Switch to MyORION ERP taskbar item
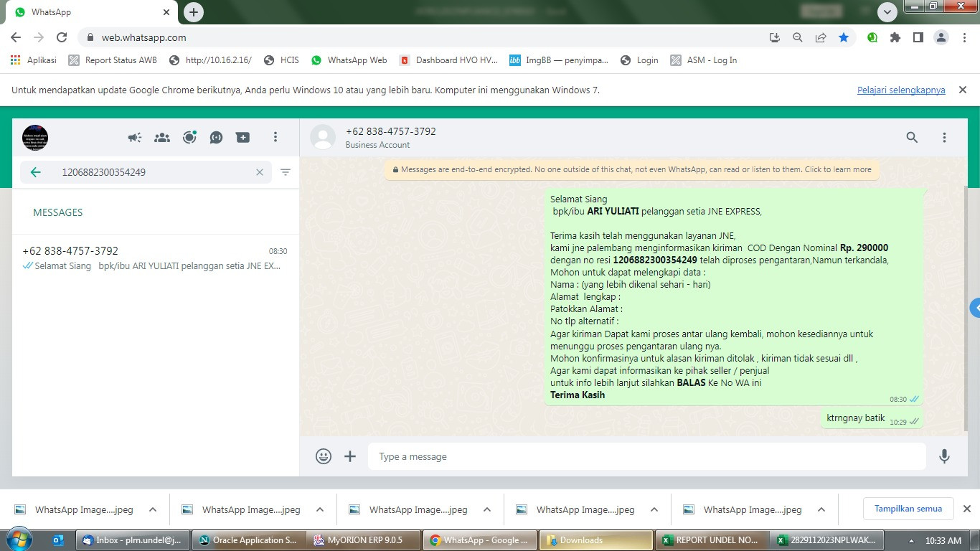 (x=364, y=540)
